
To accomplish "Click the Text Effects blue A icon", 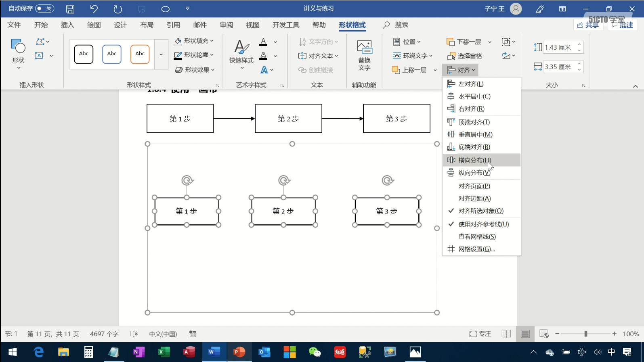I will (264, 70).
